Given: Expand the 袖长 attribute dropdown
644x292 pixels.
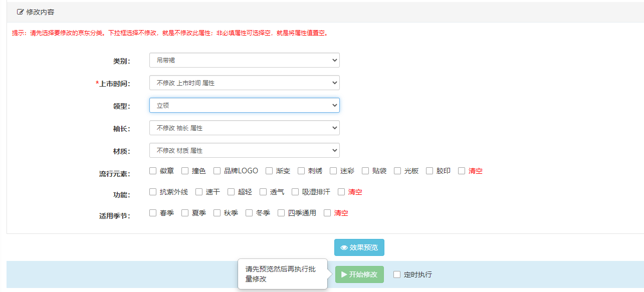Looking at the screenshot, I should (244, 128).
